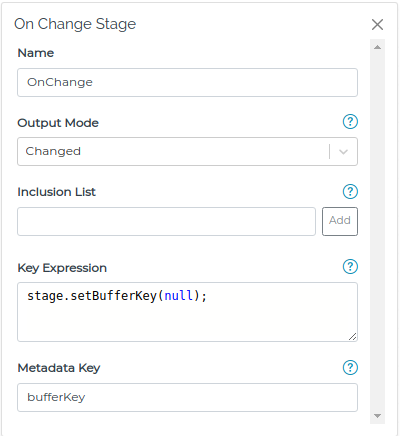Click the On Change Stage title
This screenshot has width=400, height=436.
click(x=75, y=24)
